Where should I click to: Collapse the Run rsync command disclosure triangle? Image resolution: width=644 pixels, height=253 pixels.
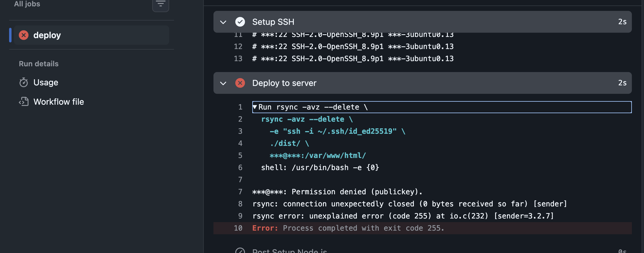(x=255, y=107)
